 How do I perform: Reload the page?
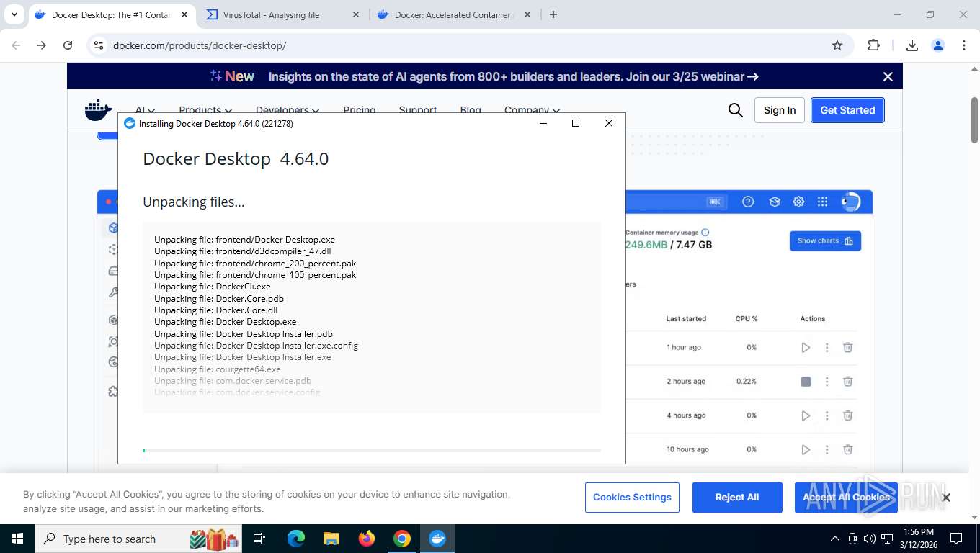pos(68,45)
